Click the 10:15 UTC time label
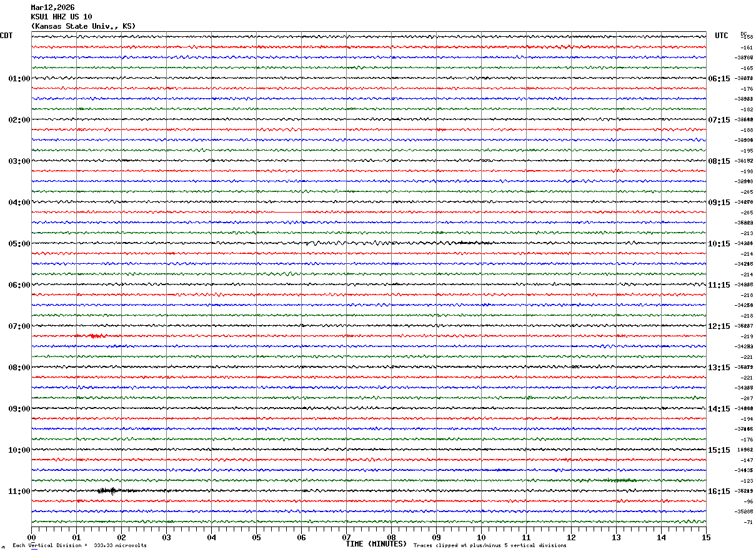The width and height of the screenshot is (756, 554). pyautogui.click(x=719, y=244)
